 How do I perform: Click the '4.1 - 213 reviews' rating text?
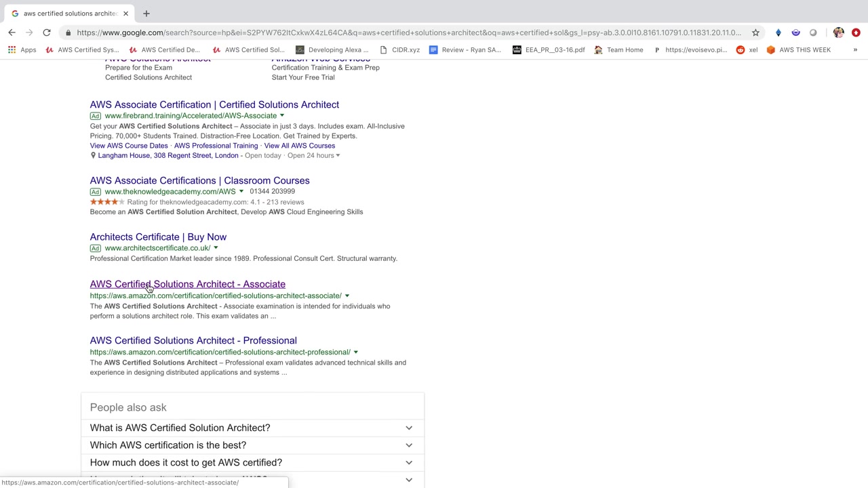pos(277,202)
